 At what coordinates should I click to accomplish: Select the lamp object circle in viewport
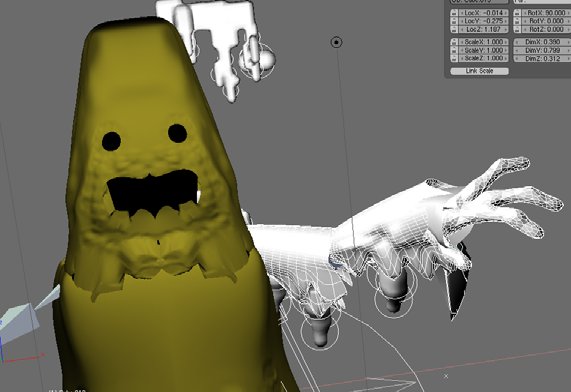tap(336, 42)
